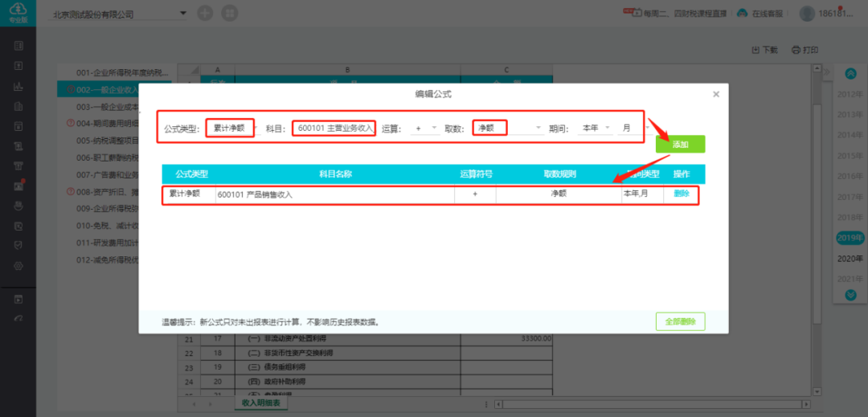Viewport: 868px width, 417px height.
Task: Click the red help icon beside 008-资产折旧
Action: 70,192
